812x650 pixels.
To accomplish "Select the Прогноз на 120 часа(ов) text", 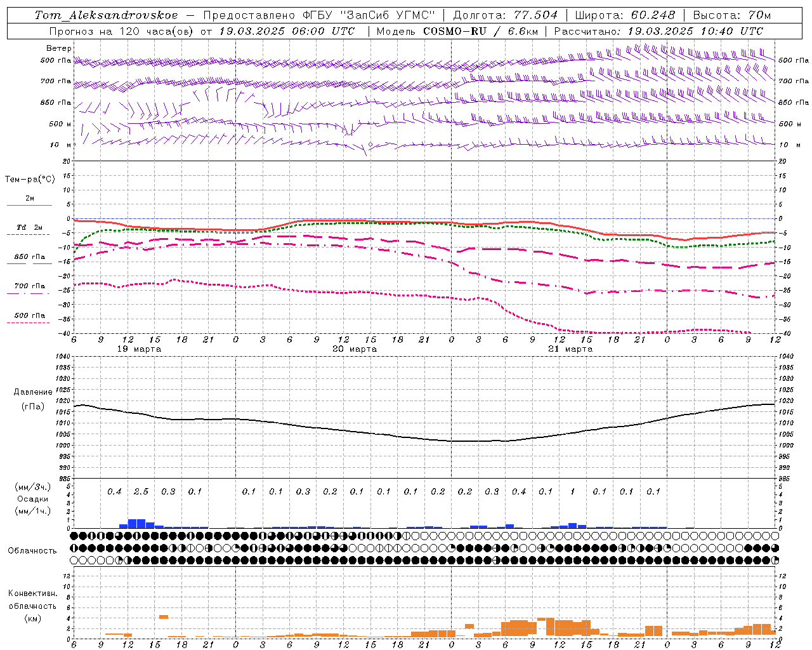I will click(122, 31).
